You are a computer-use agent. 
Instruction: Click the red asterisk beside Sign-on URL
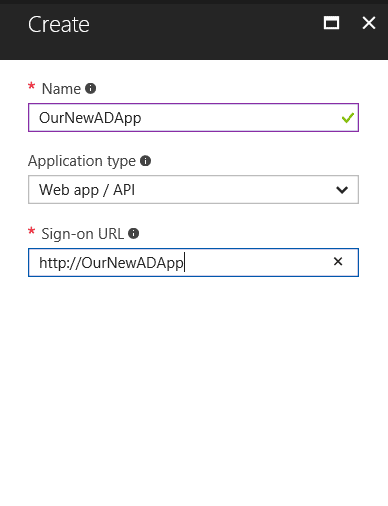pyautogui.click(x=32, y=231)
